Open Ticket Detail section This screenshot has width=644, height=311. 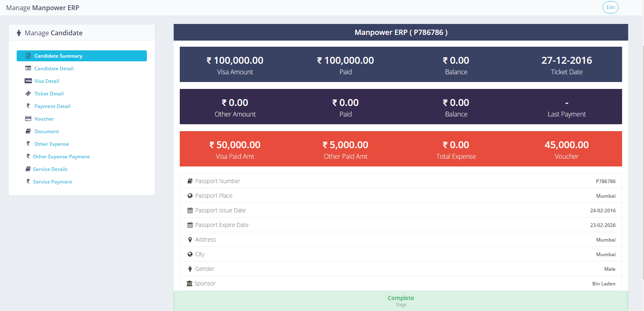49,94
